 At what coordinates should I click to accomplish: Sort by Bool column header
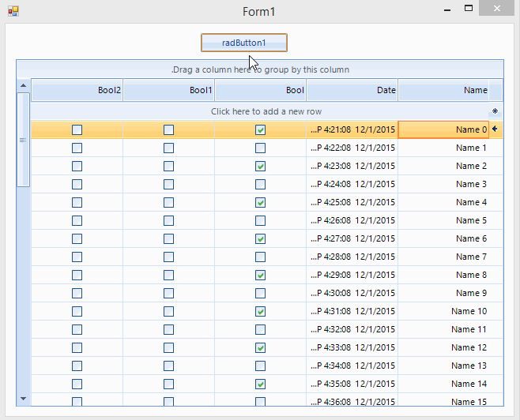(260, 90)
